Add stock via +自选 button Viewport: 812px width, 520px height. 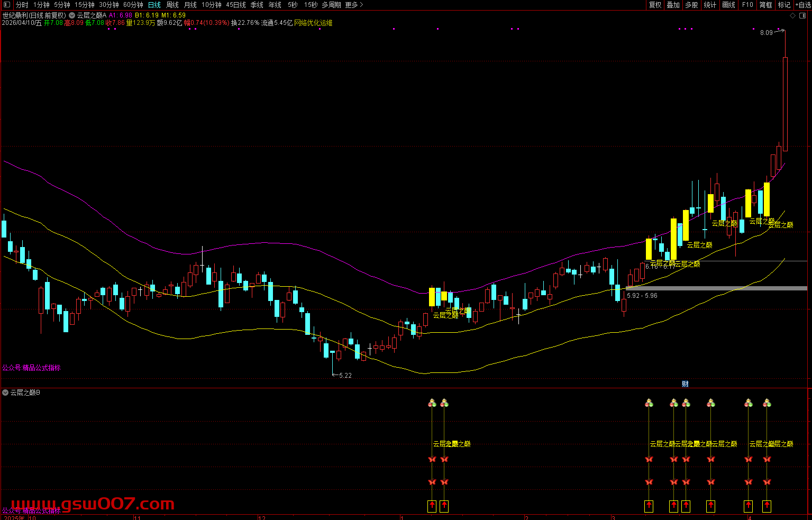pos(802,5)
